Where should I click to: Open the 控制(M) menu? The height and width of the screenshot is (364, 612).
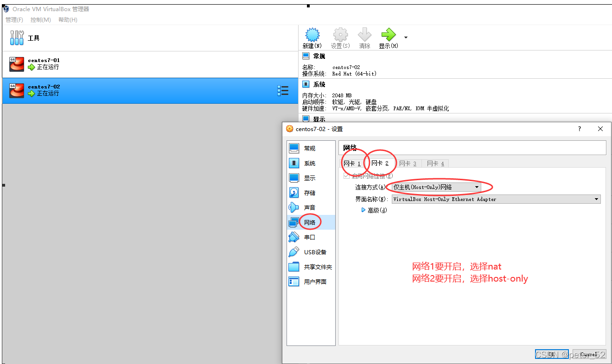pos(40,20)
